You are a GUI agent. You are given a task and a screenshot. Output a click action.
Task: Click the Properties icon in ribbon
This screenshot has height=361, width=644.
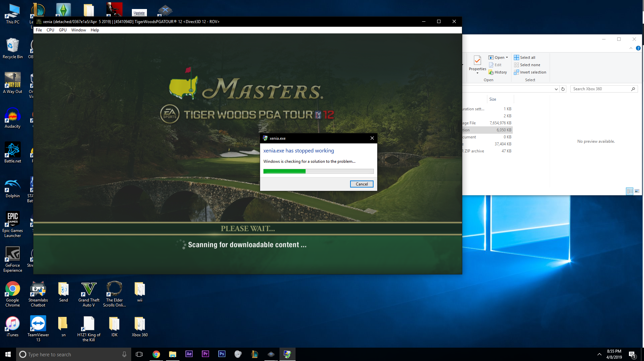click(477, 61)
